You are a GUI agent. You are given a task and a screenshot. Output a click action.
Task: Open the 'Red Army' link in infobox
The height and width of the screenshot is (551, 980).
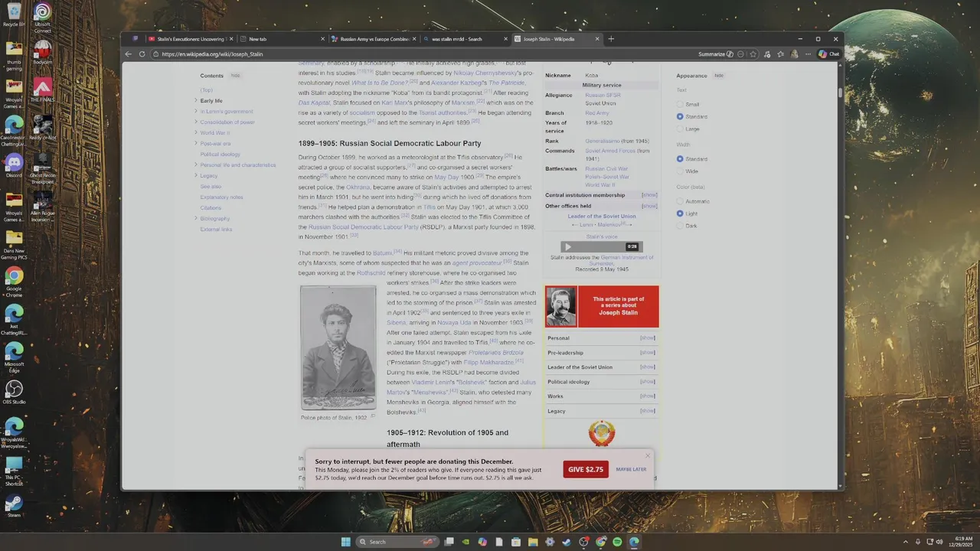click(x=597, y=113)
